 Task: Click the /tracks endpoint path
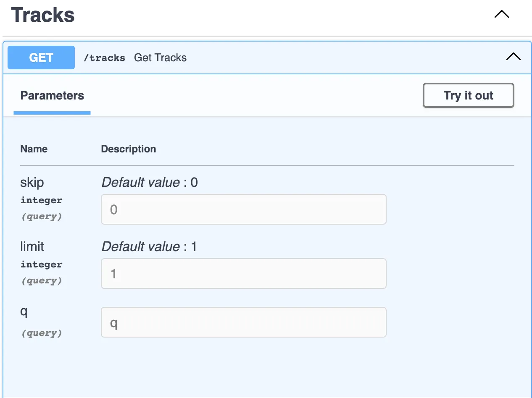click(104, 58)
